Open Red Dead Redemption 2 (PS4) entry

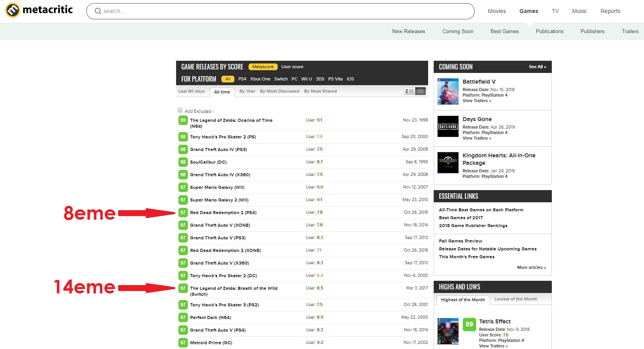(x=223, y=213)
